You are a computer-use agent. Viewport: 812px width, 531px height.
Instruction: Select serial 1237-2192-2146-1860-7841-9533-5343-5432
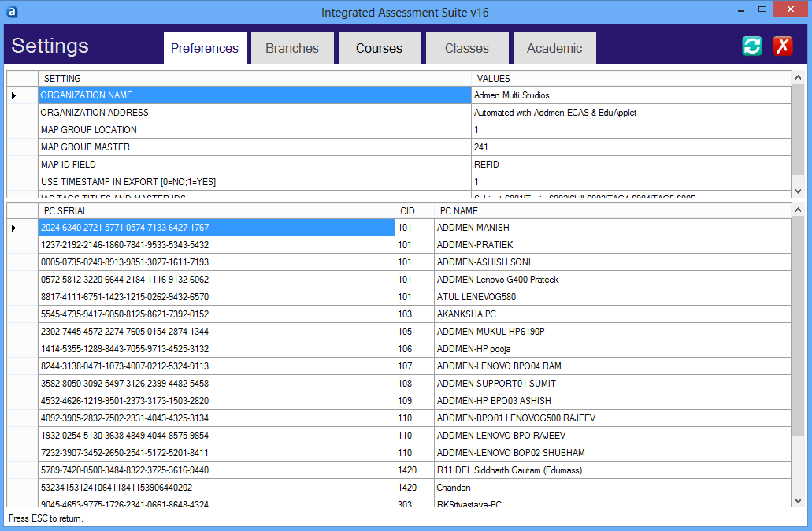[217, 245]
